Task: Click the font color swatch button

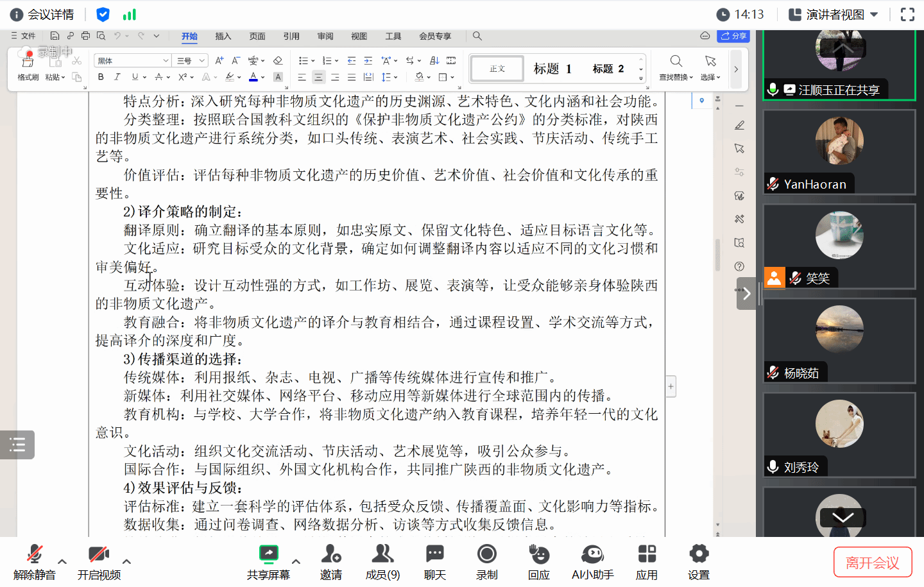Action: [253, 77]
